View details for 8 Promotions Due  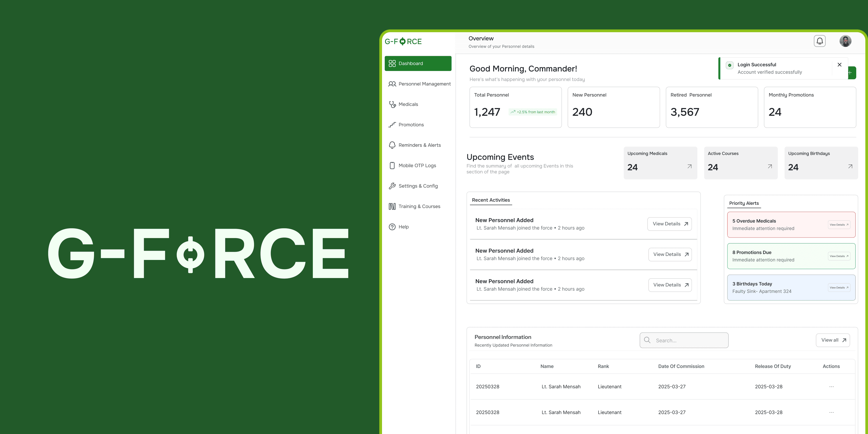pos(839,256)
